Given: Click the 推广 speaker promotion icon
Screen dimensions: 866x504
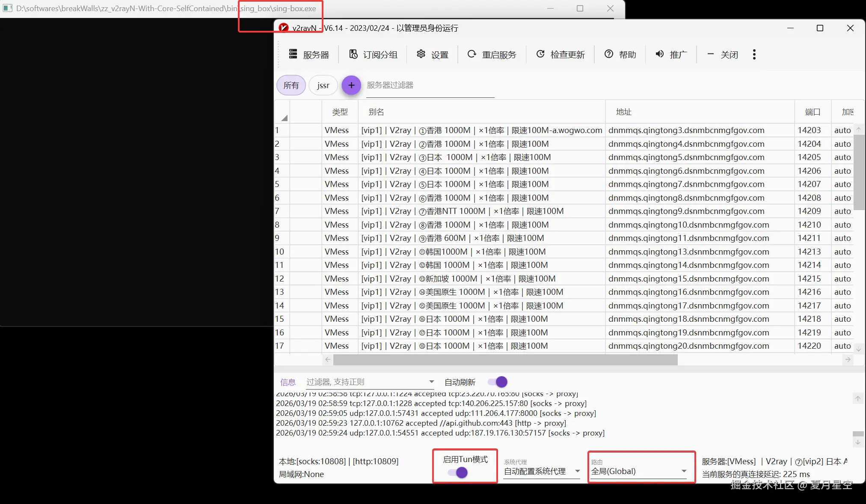Looking at the screenshot, I should tap(660, 54).
